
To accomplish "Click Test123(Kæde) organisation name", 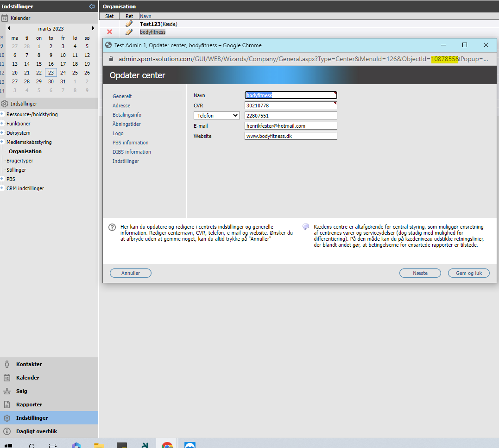I will pos(158,24).
